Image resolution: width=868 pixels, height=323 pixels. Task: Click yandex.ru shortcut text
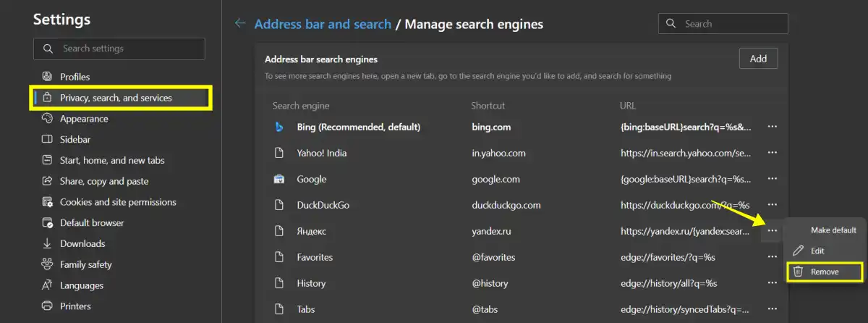pyautogui.click(x=492, y=231)
